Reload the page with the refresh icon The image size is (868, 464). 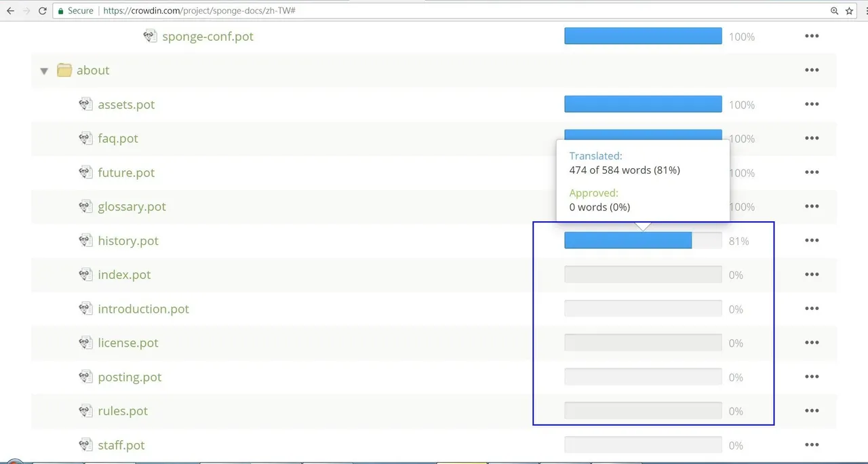click(x=43, y=11)
